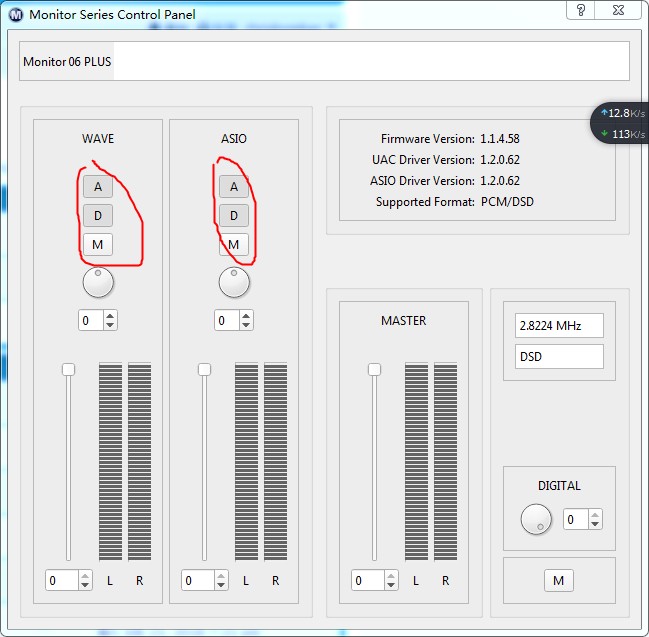This screenshot has height=637, width=649.
Task: Increase the DIGITAL value stepper
Action: click(x=596, y=514)
